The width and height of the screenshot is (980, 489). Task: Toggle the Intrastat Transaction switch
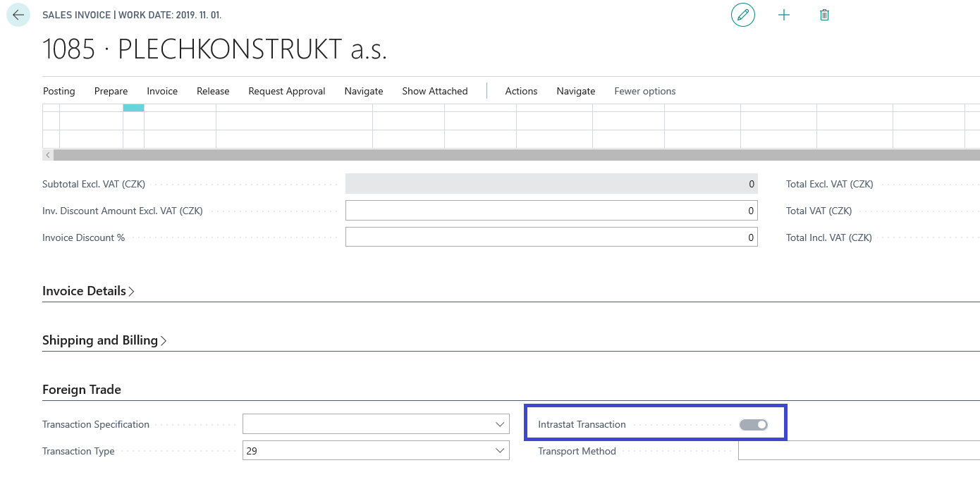click(753, 424)
